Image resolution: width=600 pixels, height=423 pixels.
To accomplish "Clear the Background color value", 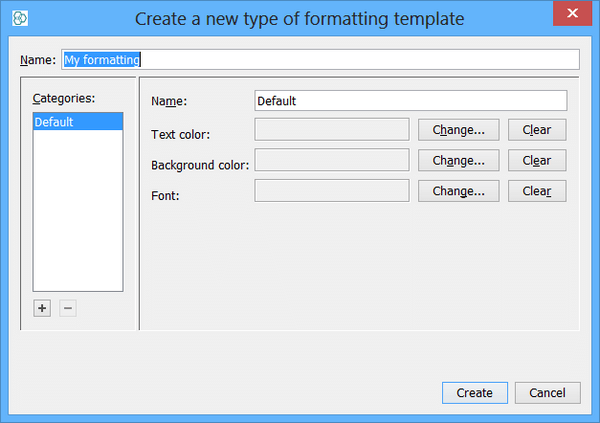I will click(537, 161).
